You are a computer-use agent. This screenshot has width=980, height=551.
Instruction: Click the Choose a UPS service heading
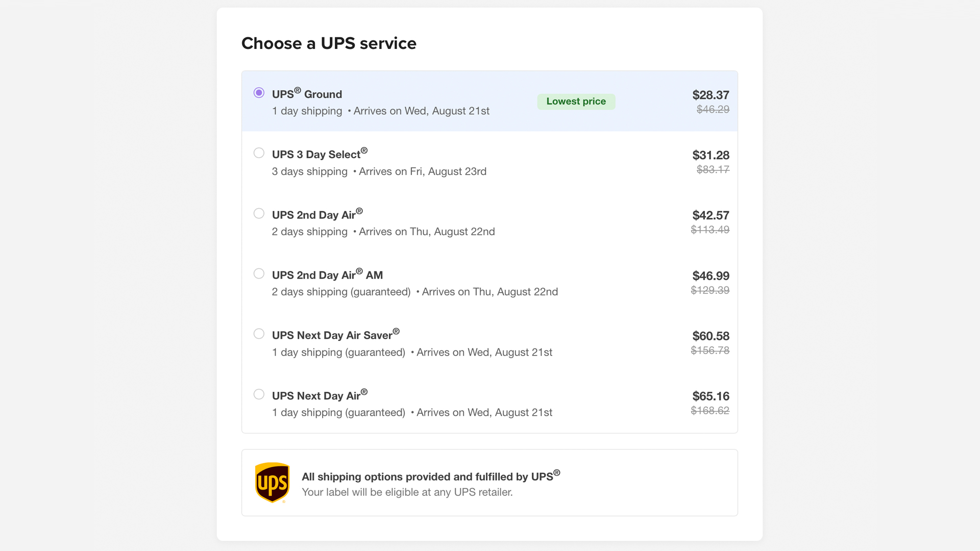329,43
